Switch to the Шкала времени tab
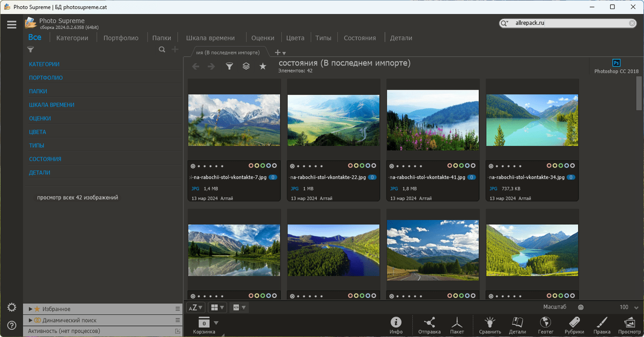 [x=210, y=38]
